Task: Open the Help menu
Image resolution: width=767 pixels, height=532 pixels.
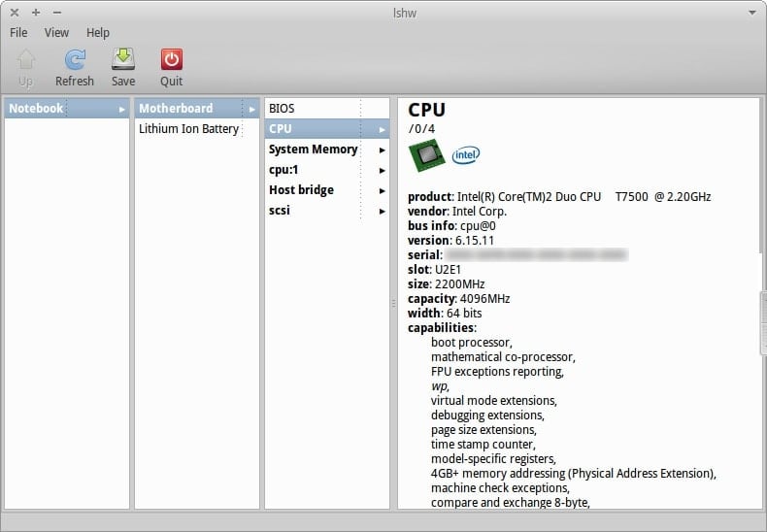Action: 98,33
